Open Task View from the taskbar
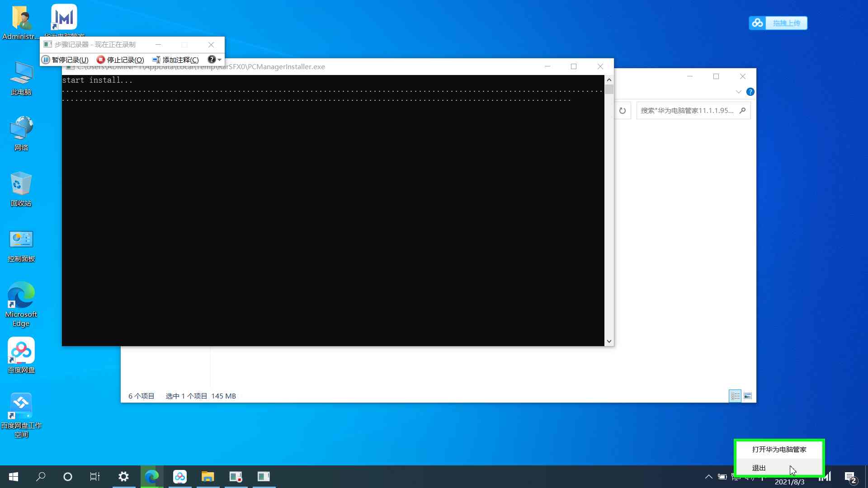Image resolution: width=868 pixels, height=488 pixels. [x=95, y=476]
